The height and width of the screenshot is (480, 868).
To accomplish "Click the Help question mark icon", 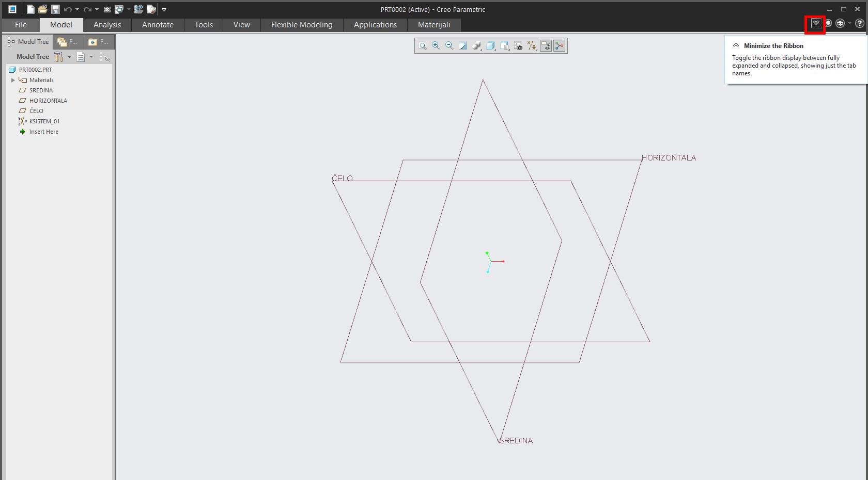I will pyautogui.click(x=859, y=24).
